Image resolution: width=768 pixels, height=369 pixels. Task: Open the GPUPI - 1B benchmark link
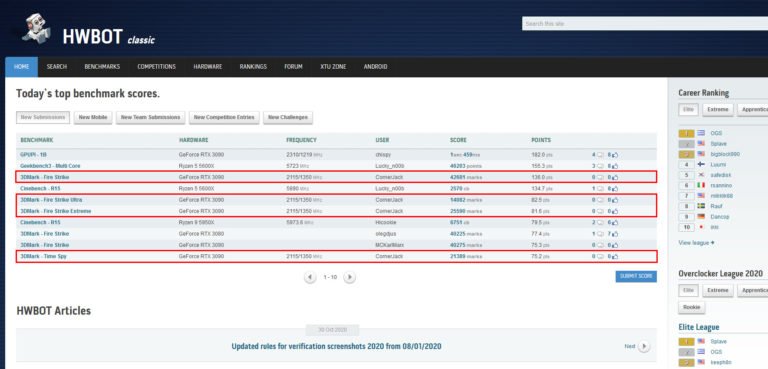point(34,154)
